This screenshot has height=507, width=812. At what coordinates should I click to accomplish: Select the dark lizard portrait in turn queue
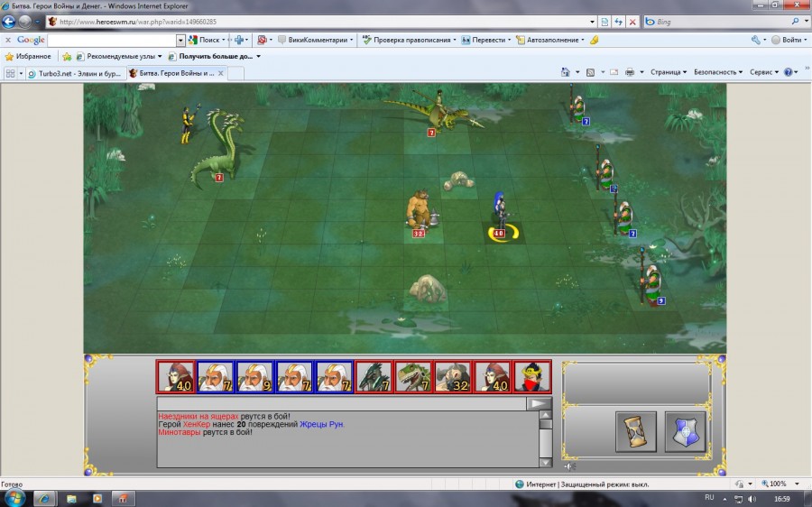374,376
